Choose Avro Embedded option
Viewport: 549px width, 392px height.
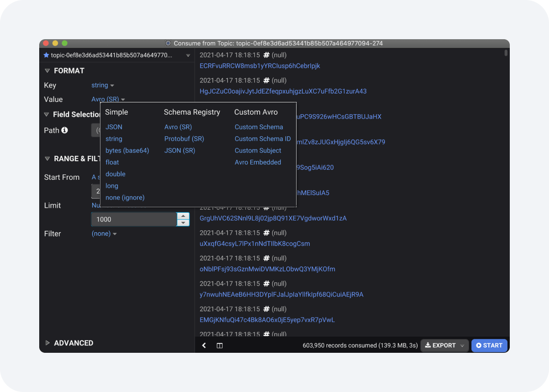pos(258,162)
